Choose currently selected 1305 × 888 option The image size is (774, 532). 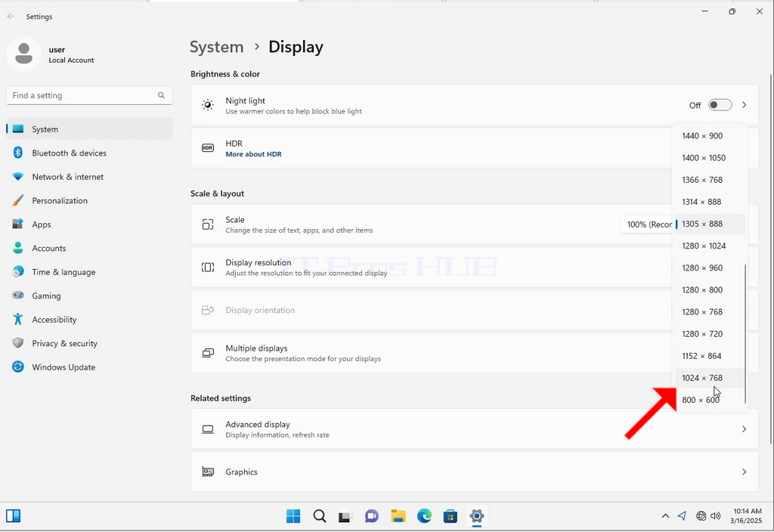pos(710,224)
